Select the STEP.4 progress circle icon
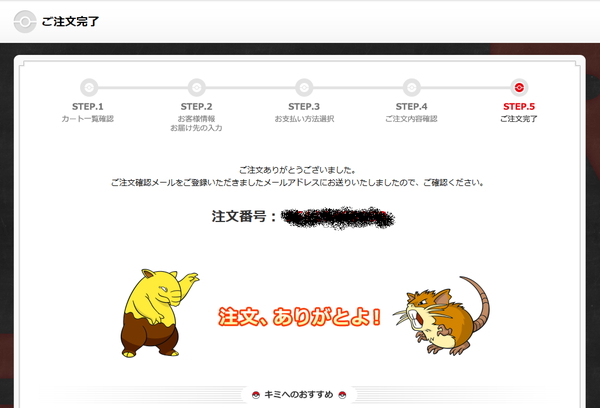600x408 pixels. point(412,88)
